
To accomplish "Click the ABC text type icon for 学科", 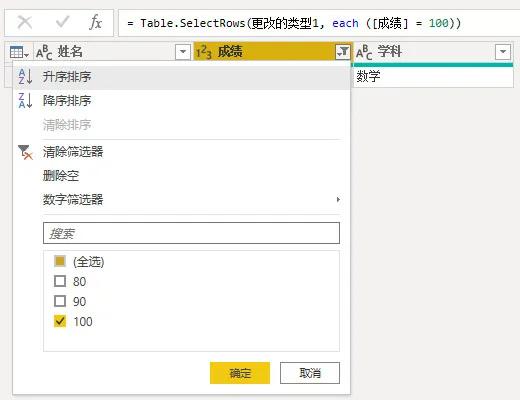I will (x=364, y=52).
